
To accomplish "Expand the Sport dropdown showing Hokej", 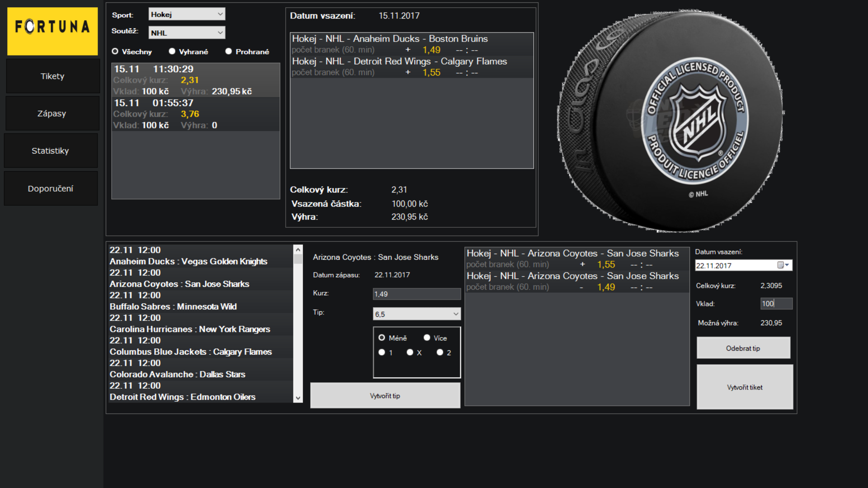I will point(187,14).
